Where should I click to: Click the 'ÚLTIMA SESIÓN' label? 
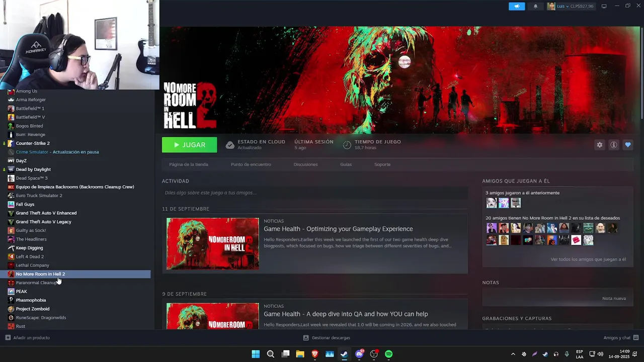[x=314, y=142]
